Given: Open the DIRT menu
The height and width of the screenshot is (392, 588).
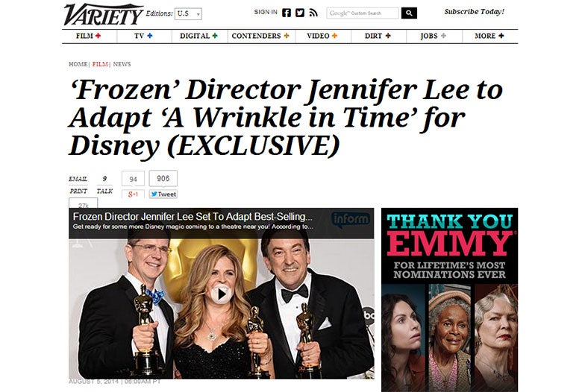Looking at the screenshot, I should (x=378, y=36).
